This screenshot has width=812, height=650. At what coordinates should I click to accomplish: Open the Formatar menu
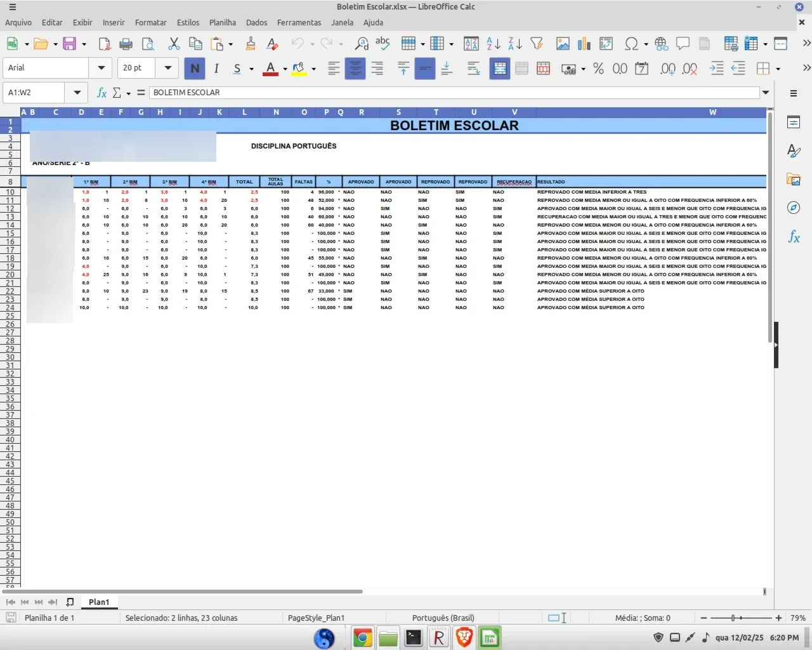tap(150, 22)
